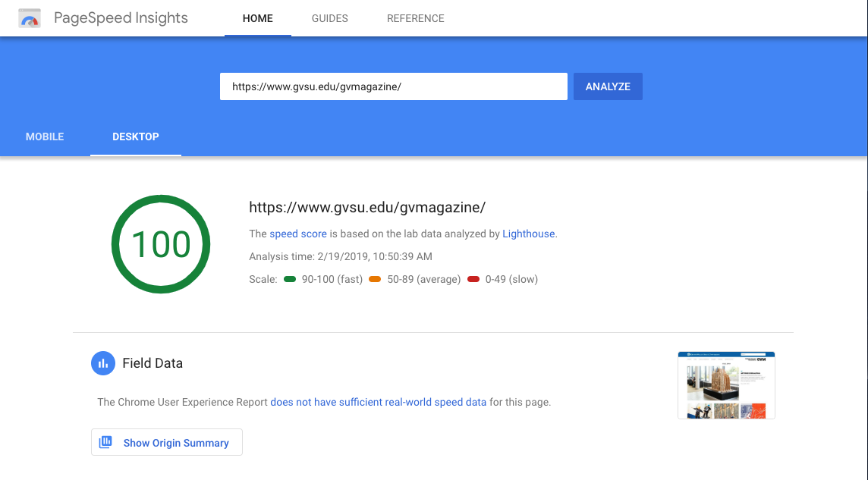
Task: Open the REFERENCE section
Action: coord(415,18)
